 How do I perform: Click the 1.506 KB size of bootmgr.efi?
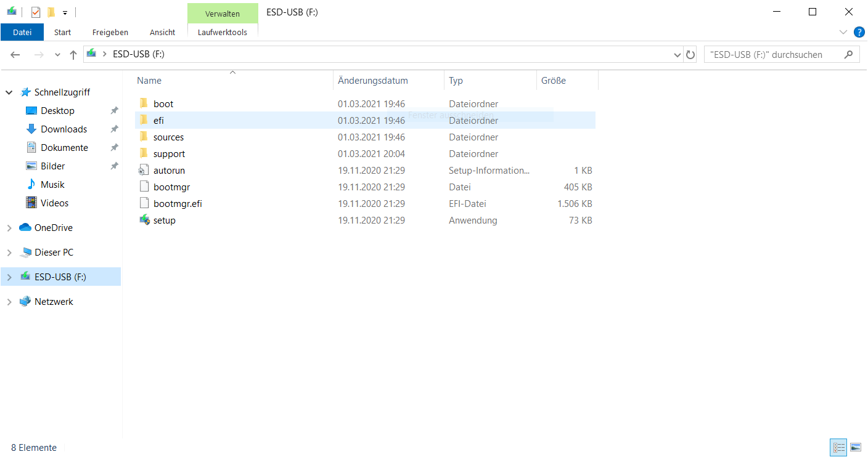575,203
